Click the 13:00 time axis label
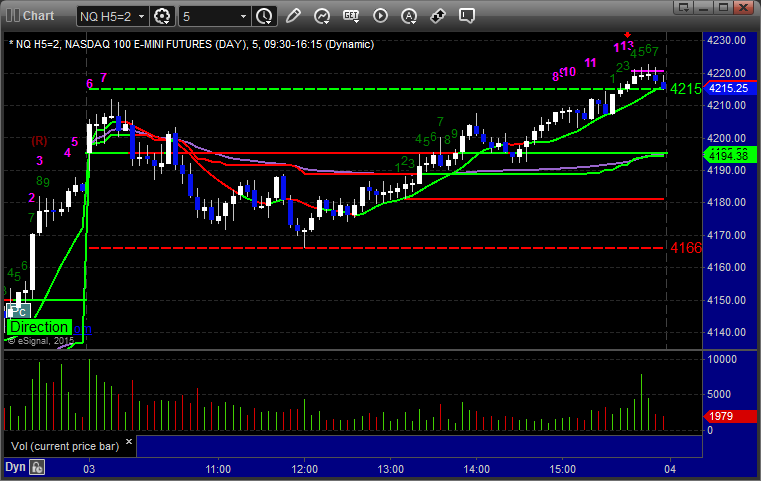Screen dimensions: 761x481 click(x=390, y=469)
